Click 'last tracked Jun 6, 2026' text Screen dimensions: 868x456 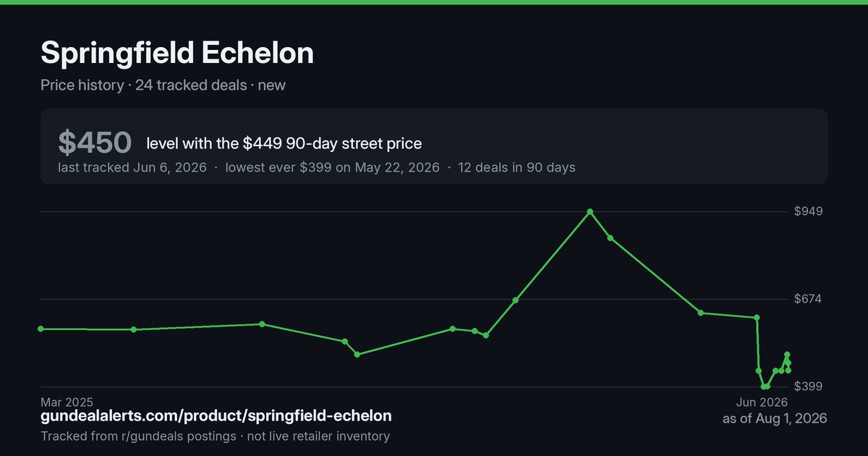(x=132, y=168)
